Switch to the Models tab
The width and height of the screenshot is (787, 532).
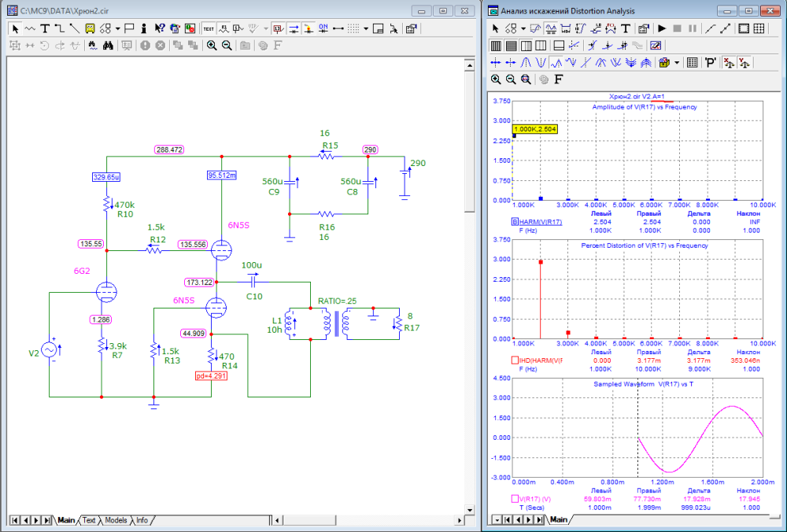tap(116, 520)
